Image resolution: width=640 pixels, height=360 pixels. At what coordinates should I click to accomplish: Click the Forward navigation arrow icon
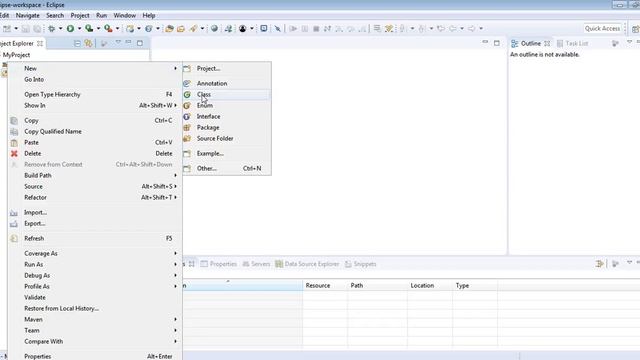(471, 29)
